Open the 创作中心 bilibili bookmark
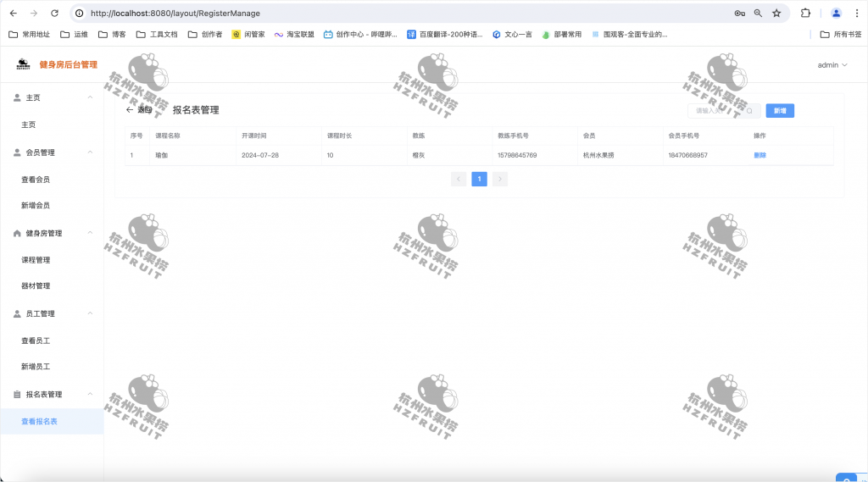This screenshot has width=868, height=482. [x=360, y=35]
